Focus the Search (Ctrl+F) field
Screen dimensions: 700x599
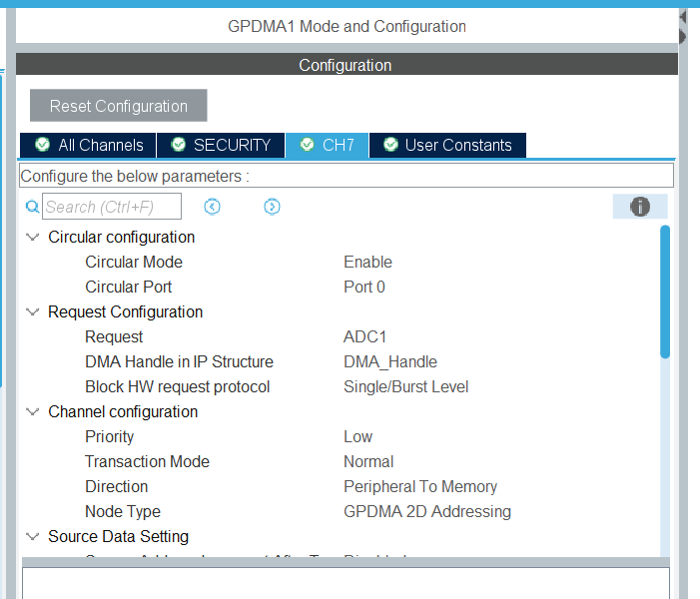click(112, 207)
